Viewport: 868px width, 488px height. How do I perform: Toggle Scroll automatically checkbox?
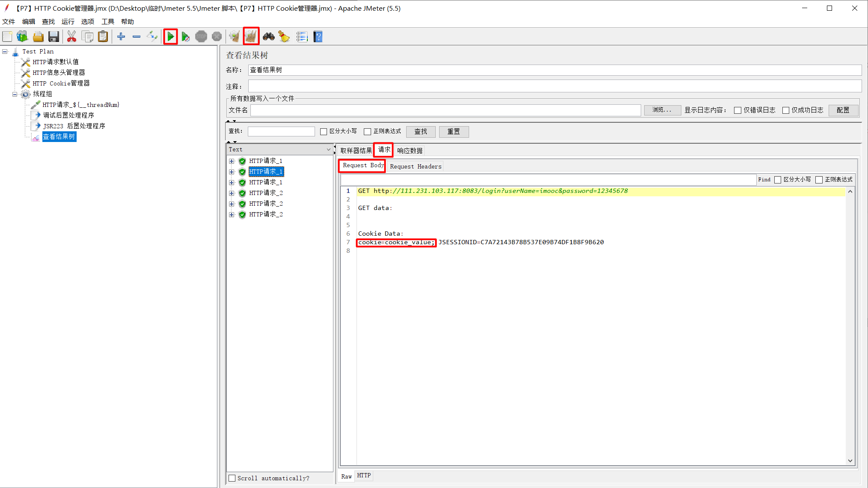232,478
